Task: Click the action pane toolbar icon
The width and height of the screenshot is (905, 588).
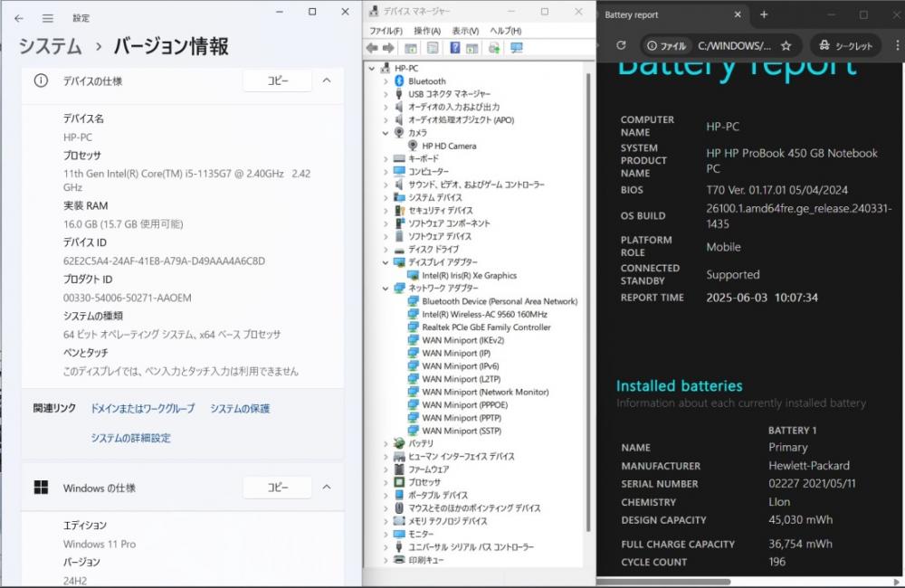Action: click(472, 48)
